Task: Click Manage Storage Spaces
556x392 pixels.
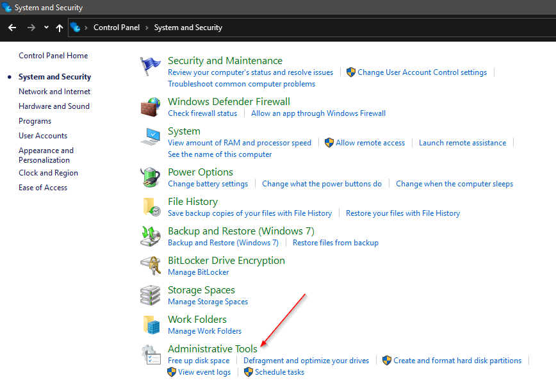Action: pyautogui.click(x=208, y=302)
